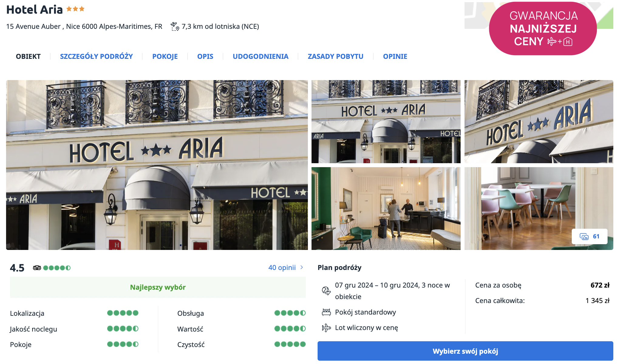620x364 pixels.
Task: Click the Gwarancja najniższej ceny badge
Action: tap(543, 29)
